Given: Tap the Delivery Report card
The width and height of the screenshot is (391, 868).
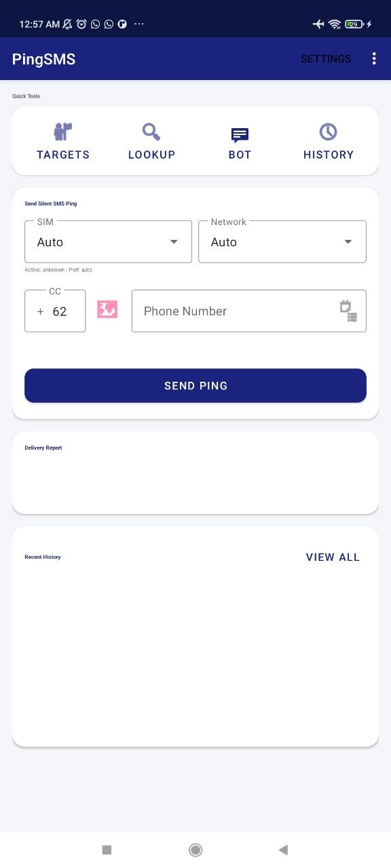Looking at the screenshot, I should pos(195,473).
